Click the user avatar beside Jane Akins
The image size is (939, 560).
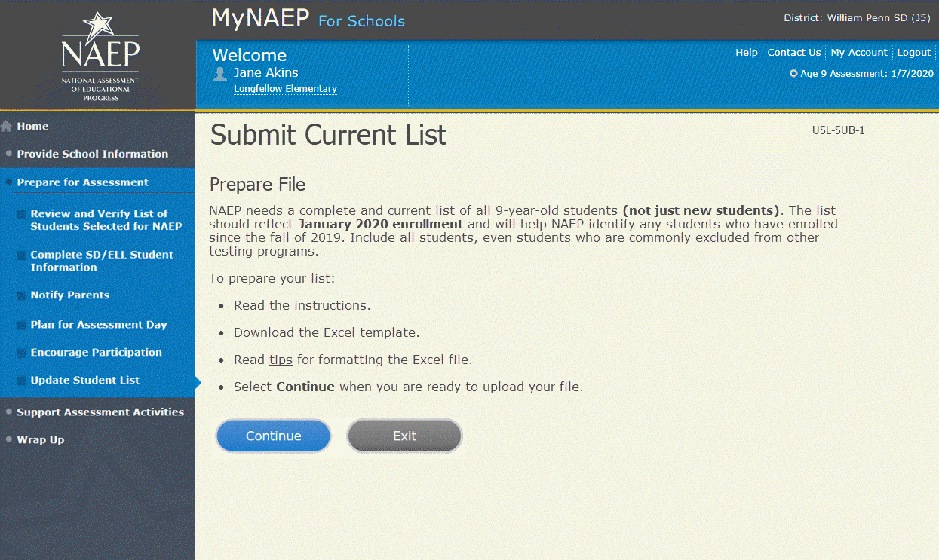[x=220, y=73]
